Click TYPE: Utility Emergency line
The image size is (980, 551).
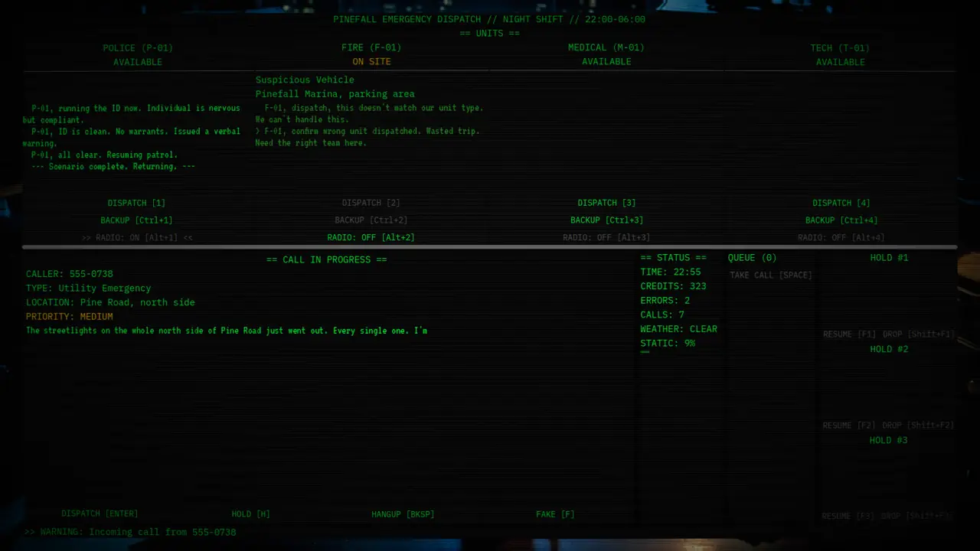(x=89, y=289)
